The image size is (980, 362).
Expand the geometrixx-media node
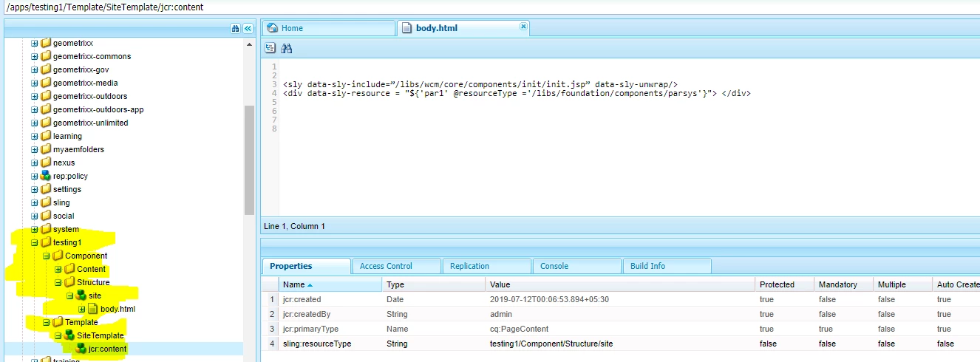coord(34,83)
